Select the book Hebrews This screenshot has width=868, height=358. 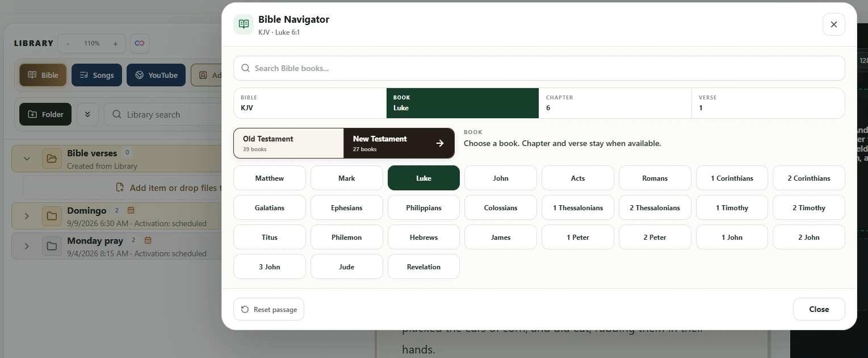coord(423,237)
